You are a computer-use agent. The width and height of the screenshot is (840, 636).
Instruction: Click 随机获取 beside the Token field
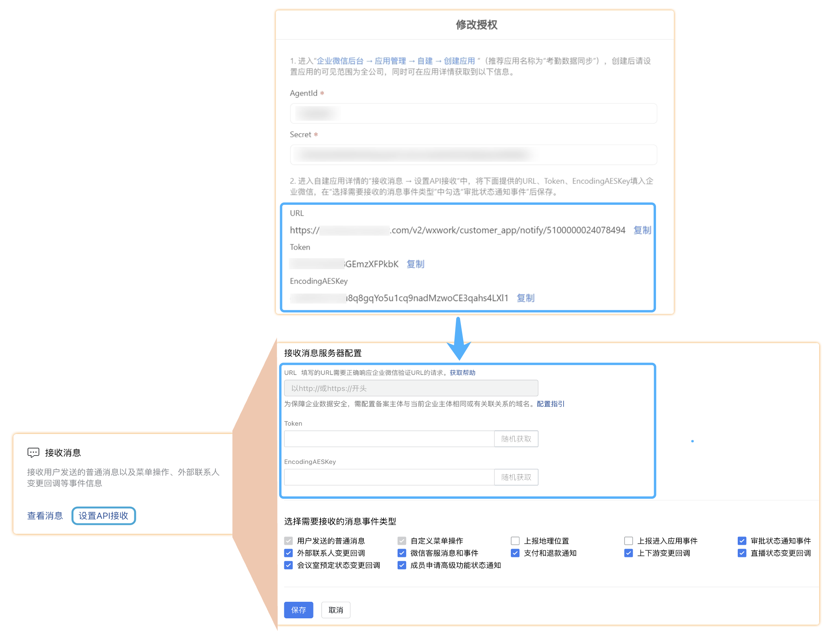click(x=516, y=439)
